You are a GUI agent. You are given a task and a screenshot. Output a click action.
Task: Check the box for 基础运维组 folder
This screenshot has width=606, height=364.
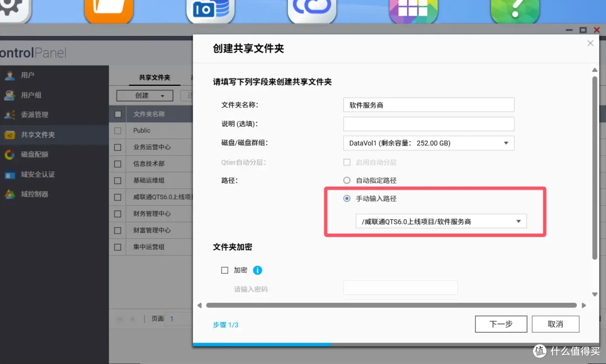click(118, 181)
